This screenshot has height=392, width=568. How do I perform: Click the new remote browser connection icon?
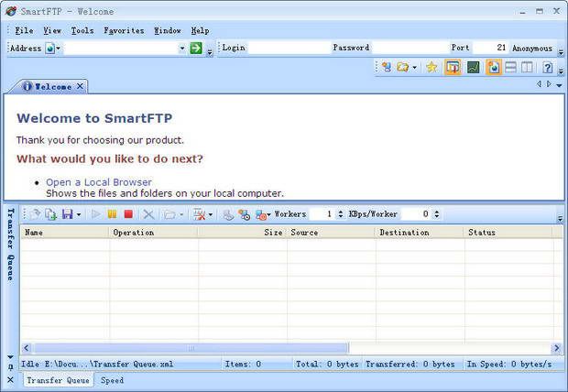click(387, 67)
